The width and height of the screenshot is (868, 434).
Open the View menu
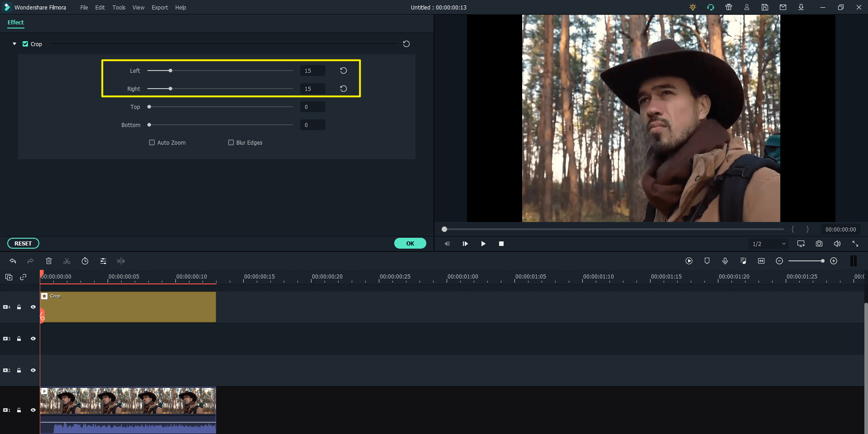click(x=138, y=7)
